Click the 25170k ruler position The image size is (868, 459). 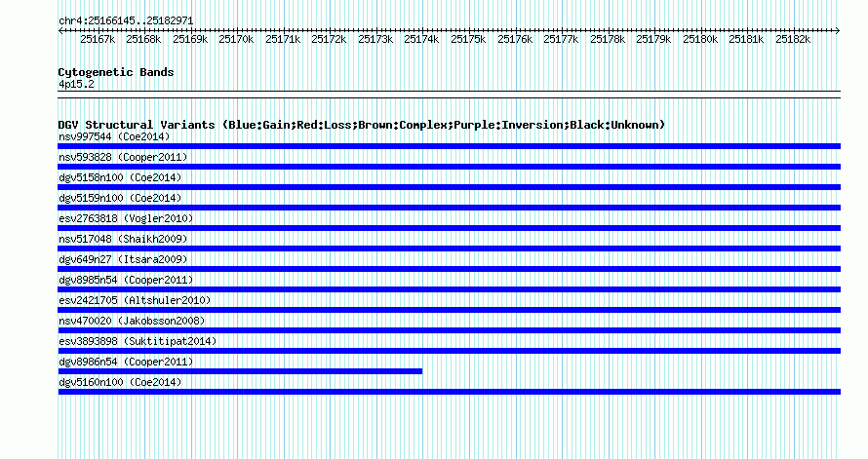click(x=236, y=39)
